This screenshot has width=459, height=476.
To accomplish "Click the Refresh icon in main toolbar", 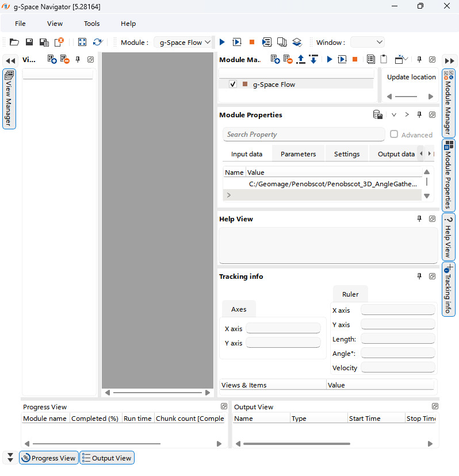I will [97, 42].
